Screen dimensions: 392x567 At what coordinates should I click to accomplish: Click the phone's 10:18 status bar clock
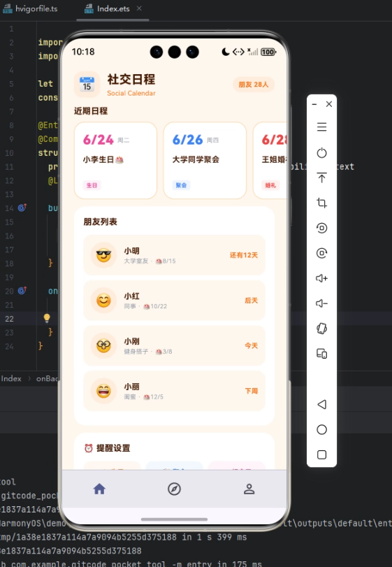click(83, 52)
